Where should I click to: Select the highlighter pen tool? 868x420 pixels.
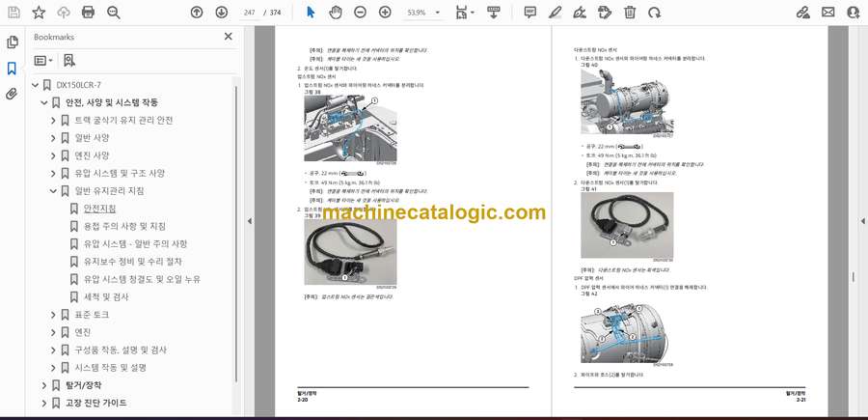[x=556, y=13]
